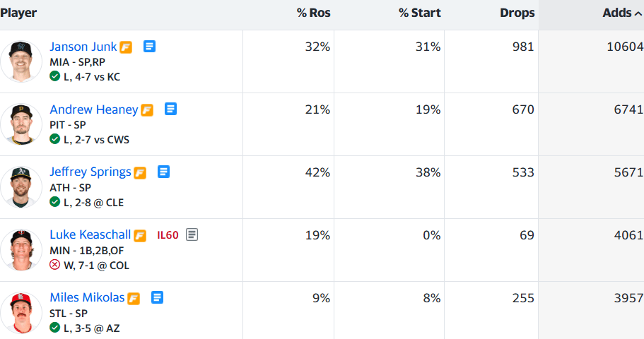Open Janson Junk's player notes icon
Image resolution: width=644 pixels, height=339 pixels.
click(x=149, y=47)
